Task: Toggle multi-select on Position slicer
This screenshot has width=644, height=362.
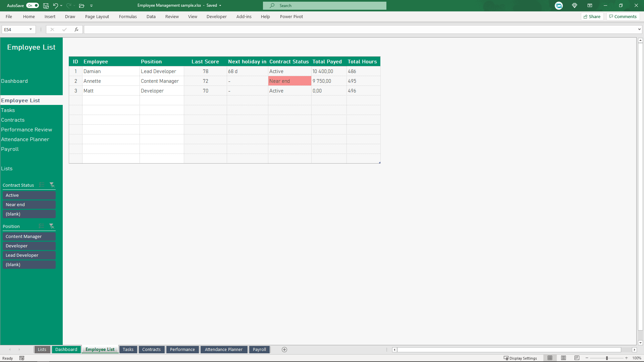Action: point(41,226)
